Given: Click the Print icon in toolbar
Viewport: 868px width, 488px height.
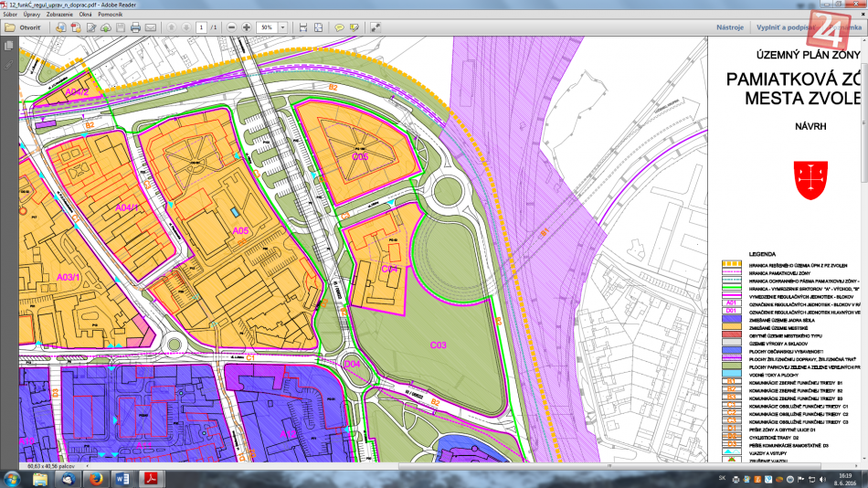Looking at the screenshot, I should [x=136, y=28].
